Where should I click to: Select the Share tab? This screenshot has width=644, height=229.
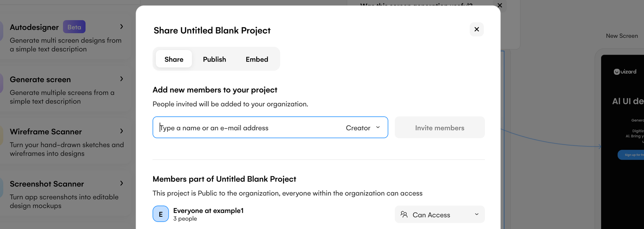tap(174, 59)
